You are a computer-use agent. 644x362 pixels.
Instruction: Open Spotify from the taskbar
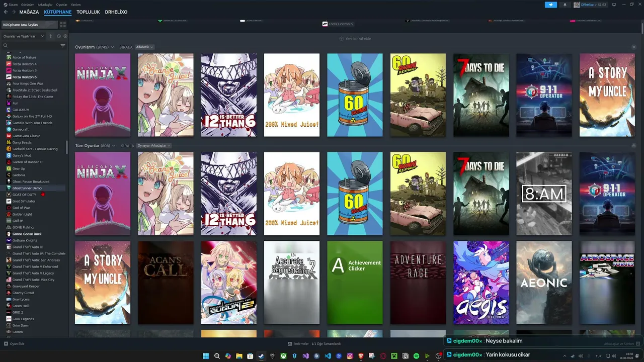[416, 356]
